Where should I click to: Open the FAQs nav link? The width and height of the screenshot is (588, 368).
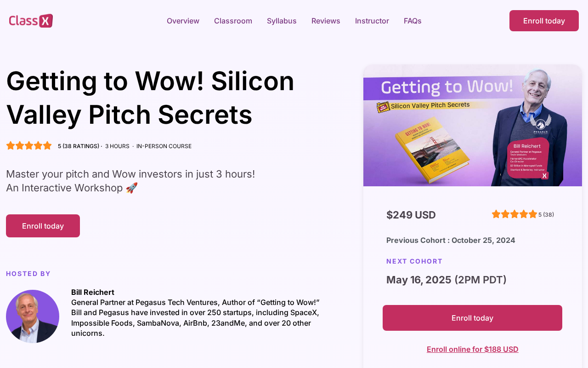[413, 21]
